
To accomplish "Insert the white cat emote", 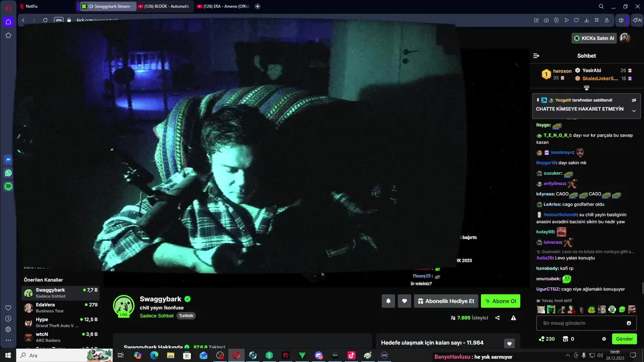I will tap(541, 310).
